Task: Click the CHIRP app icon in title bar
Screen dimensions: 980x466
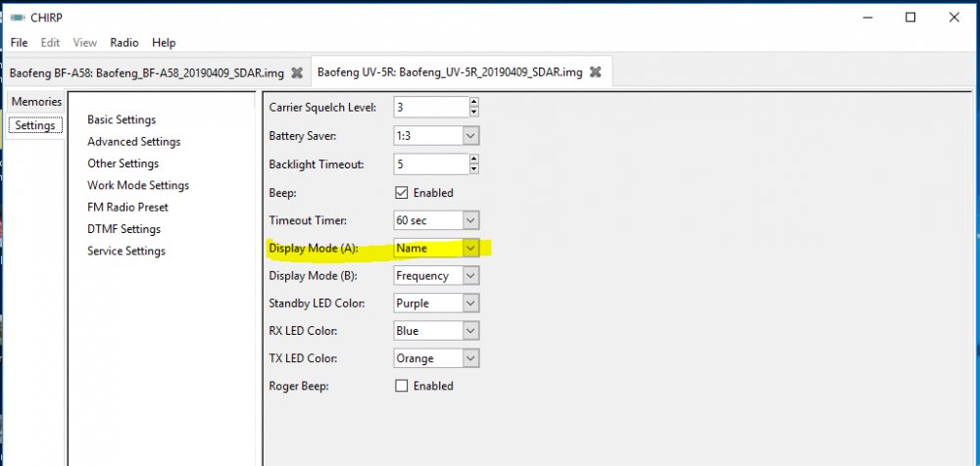Action: pyautogui.click(x=18, y=17)
